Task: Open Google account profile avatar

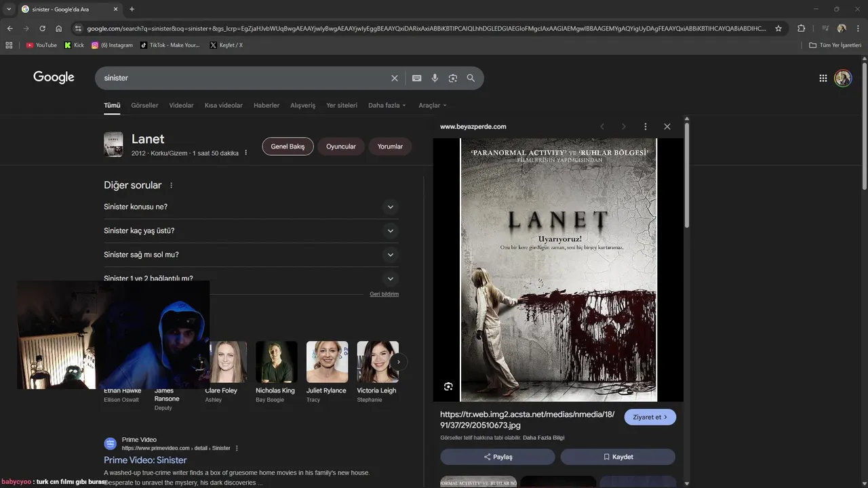Action: pos(843,78)
